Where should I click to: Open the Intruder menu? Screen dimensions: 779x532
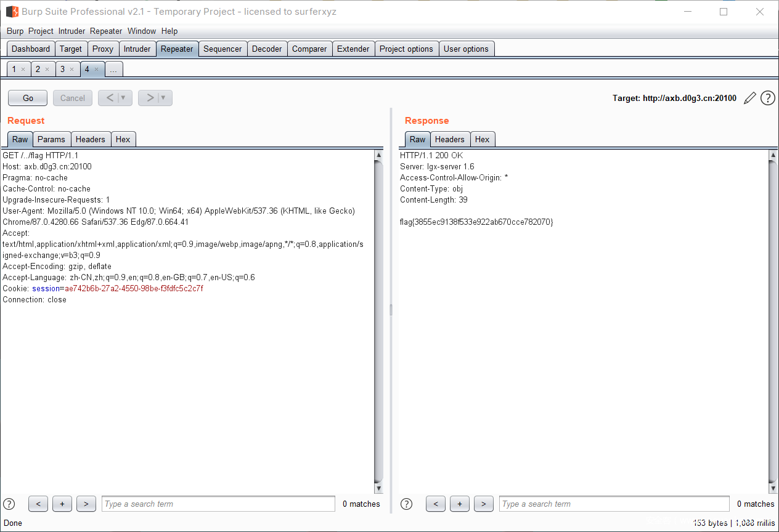72,31
